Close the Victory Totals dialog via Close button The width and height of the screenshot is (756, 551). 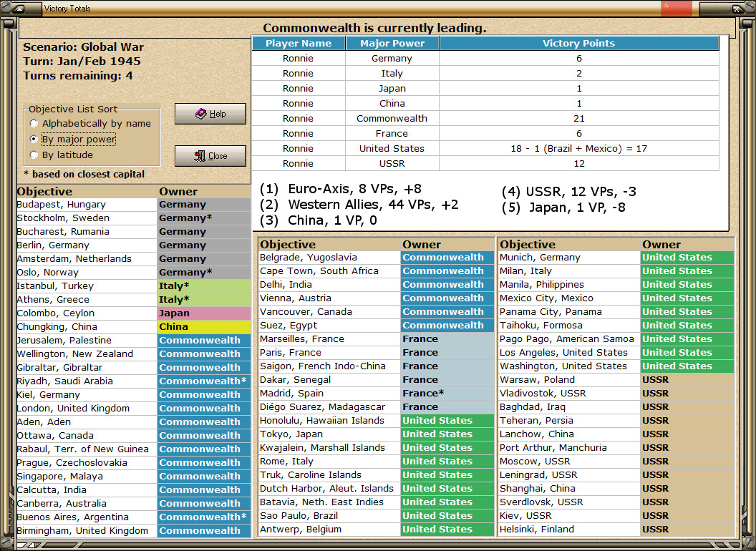(x=210, y=156)
